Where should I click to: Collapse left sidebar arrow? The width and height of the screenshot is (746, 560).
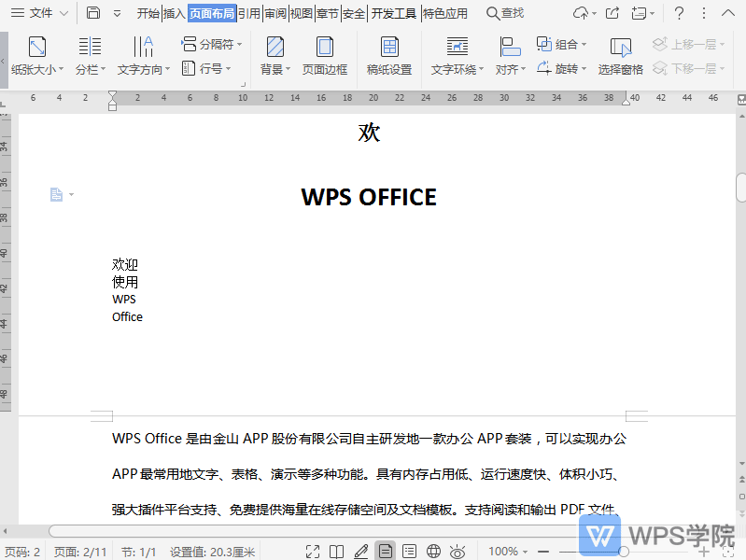pos(4,61)
